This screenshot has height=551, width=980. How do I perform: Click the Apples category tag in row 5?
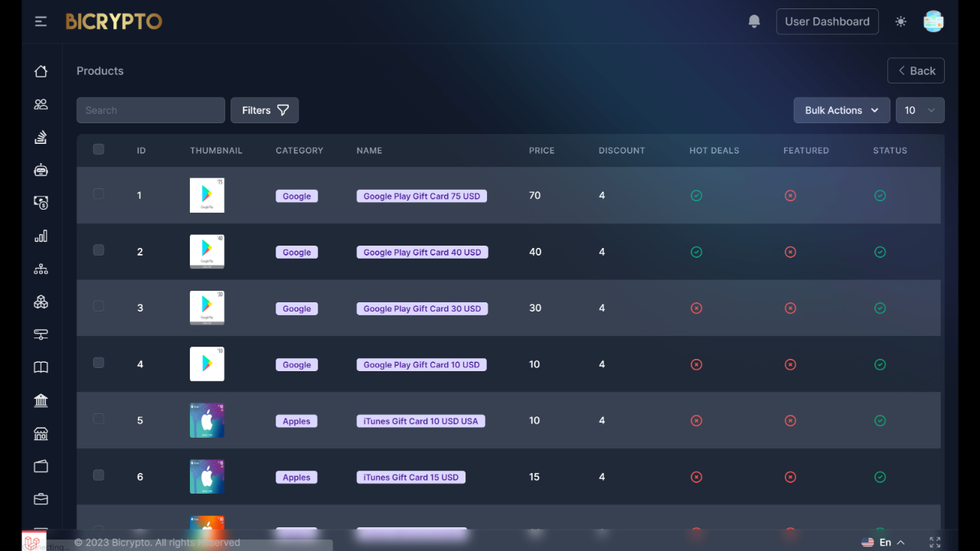(296, 421)
